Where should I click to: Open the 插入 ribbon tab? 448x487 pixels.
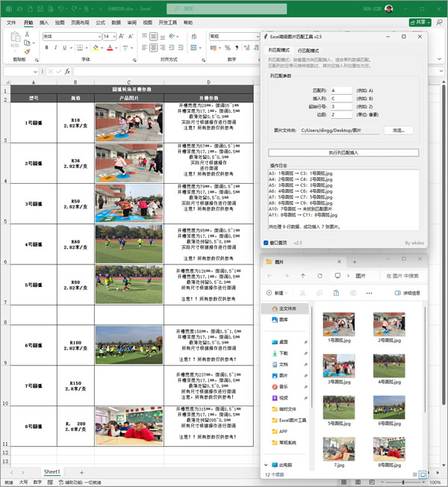point(44,23)
